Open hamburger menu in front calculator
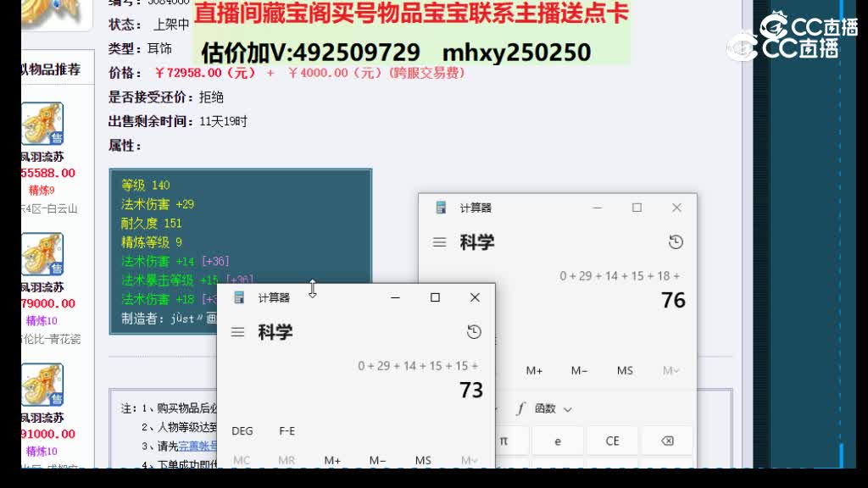The image size is (868, 488). 237,332
